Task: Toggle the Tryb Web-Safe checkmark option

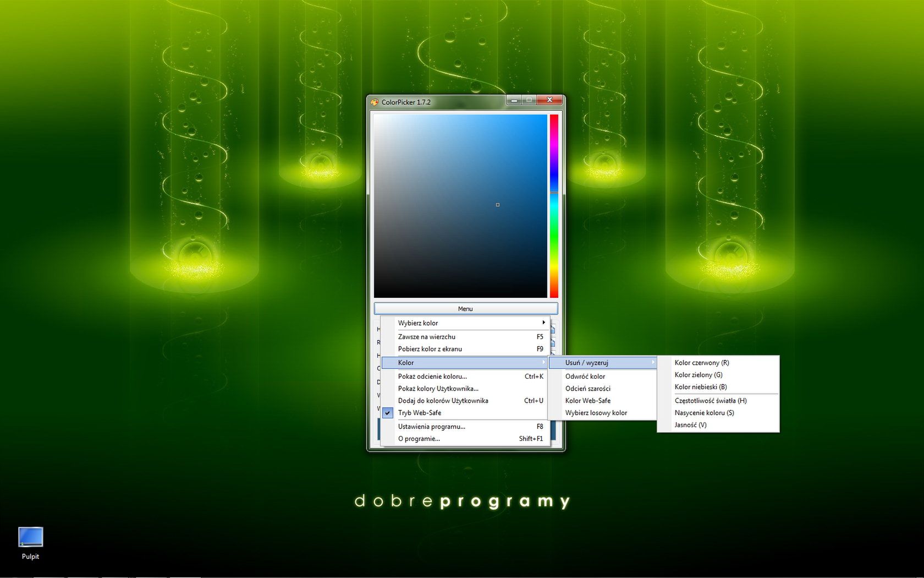Action: tap(465, 413)
